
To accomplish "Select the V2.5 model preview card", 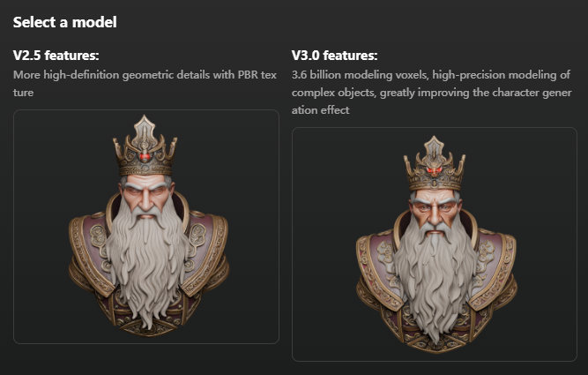I will pos(146,227).
